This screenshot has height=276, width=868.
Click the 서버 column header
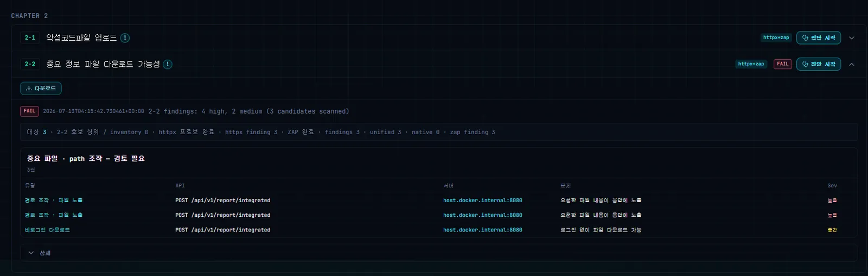[448, 186]
